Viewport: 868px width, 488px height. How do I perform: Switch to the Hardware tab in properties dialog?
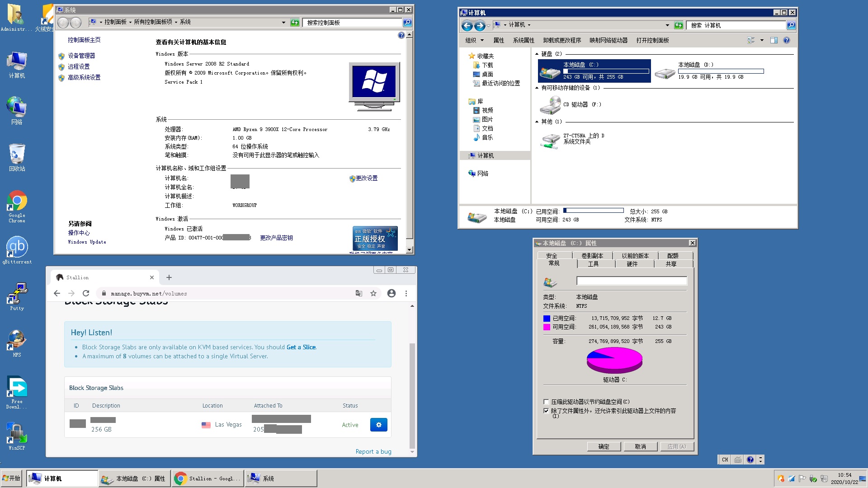(x=632, y=264)
